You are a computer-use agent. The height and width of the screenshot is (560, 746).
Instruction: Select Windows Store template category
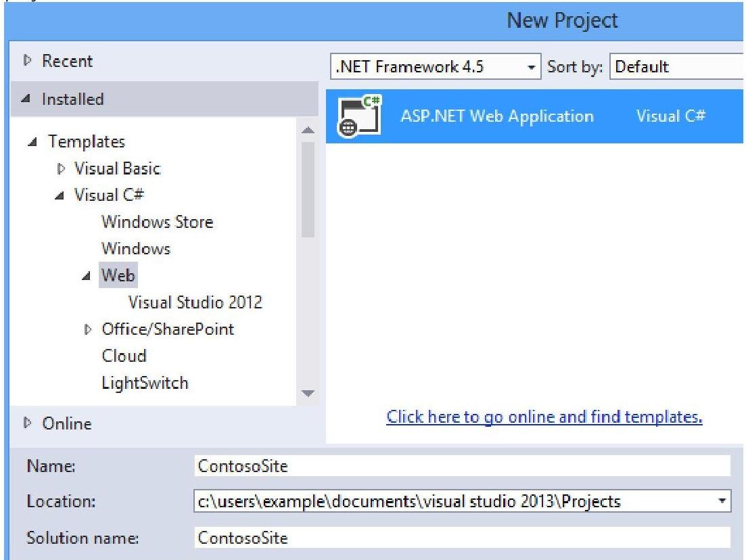coord(157,222)
